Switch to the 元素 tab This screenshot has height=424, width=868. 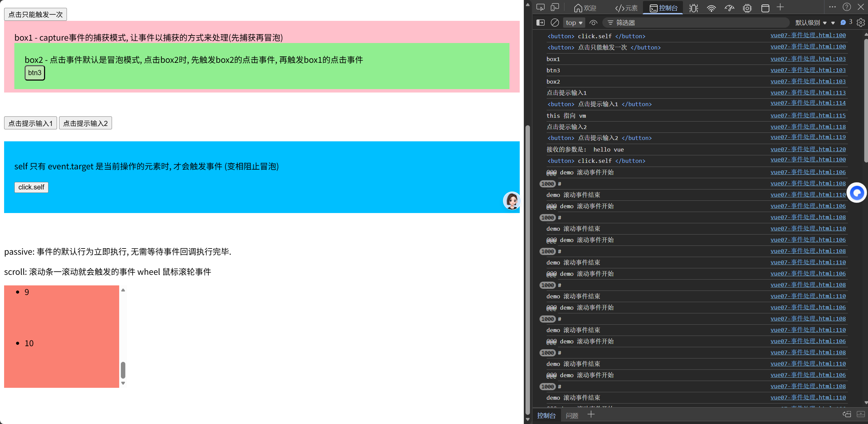[x=626, y=8]
